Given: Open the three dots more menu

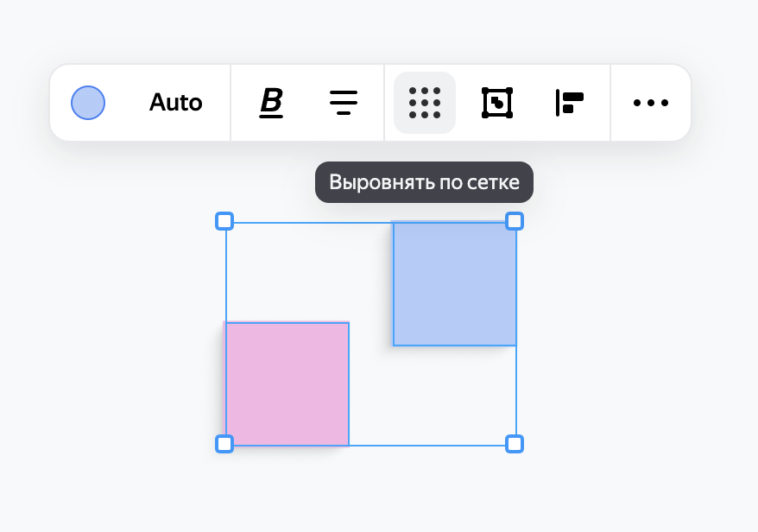Looking at the screenshot, I should [x=651, y=103].
